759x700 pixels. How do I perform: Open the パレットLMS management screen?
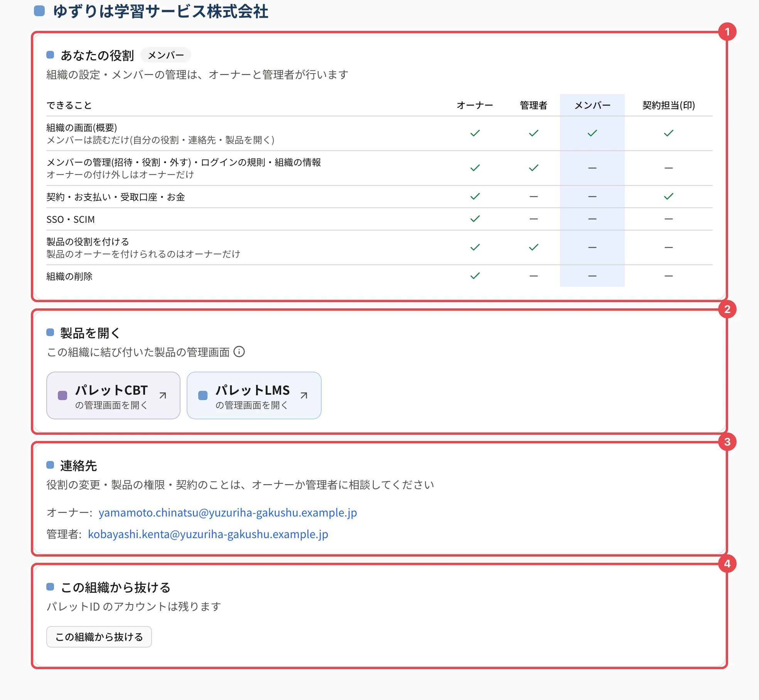point(254,395)
